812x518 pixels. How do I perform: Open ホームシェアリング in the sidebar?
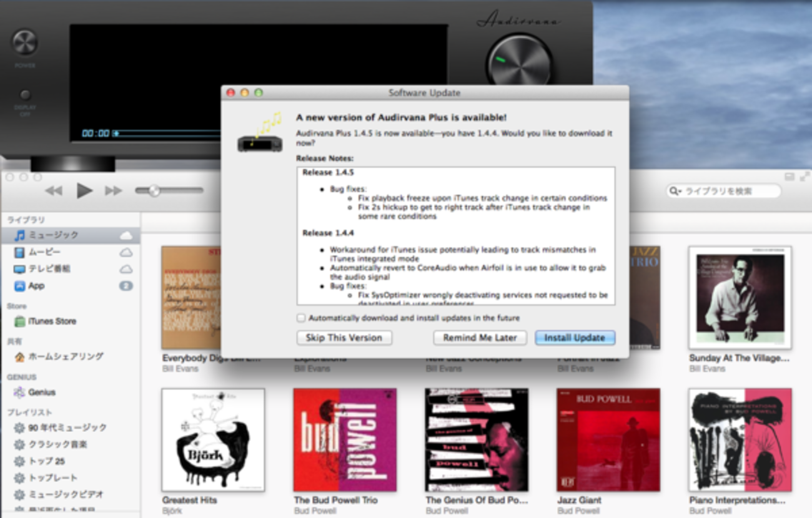tap(70, 357)
